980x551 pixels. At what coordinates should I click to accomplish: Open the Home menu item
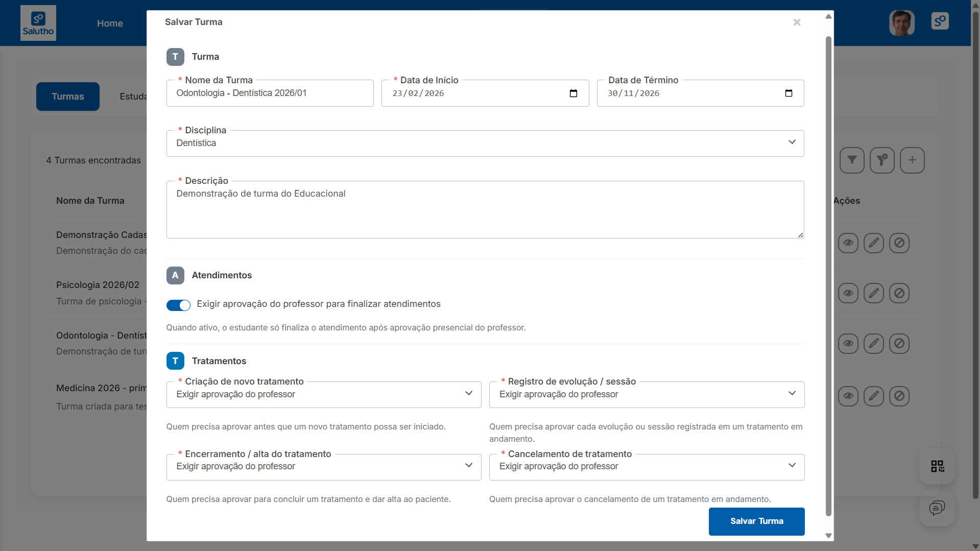110,23
